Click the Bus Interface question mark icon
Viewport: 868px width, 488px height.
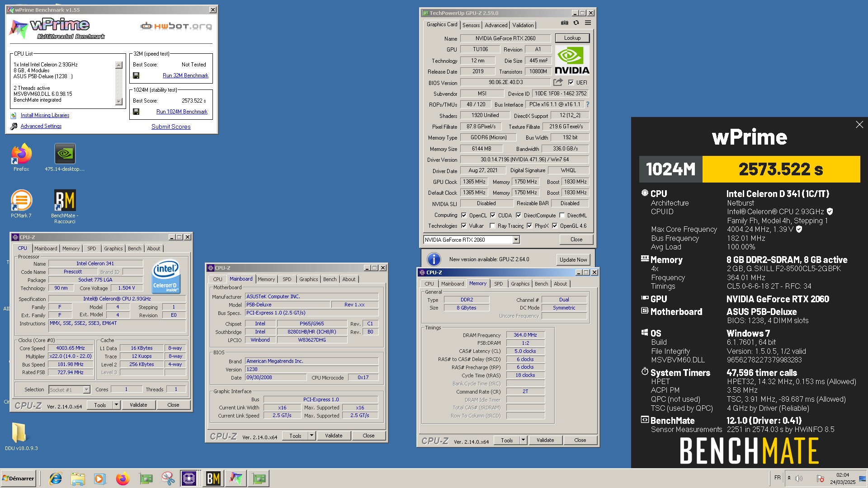(587, 104)
